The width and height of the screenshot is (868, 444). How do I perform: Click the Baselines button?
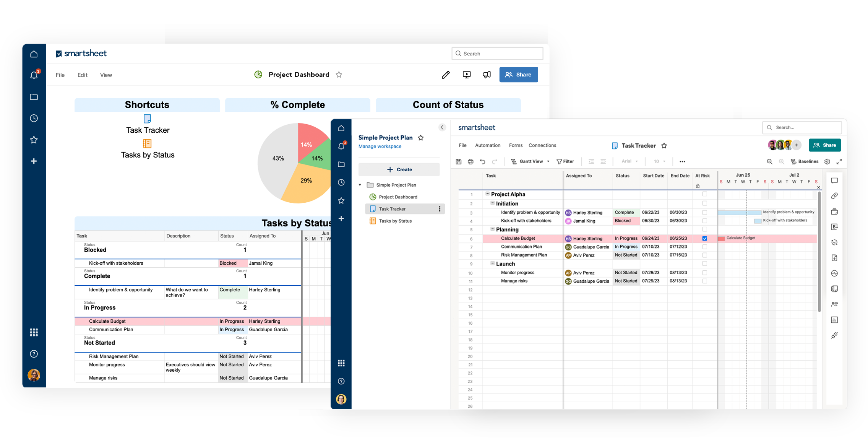pyautogui.click(x=805, y=161)
